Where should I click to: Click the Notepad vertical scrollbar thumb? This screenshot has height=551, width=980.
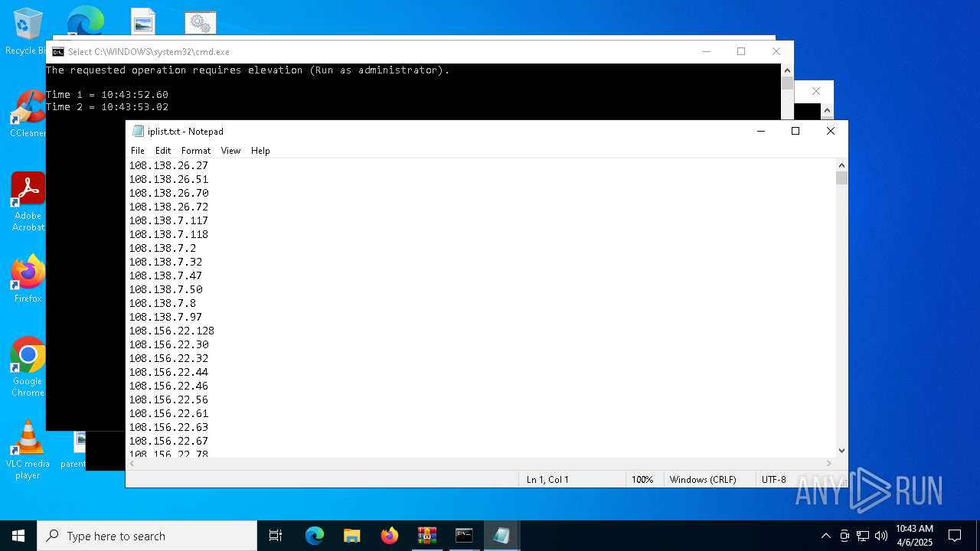[x=841, y=178]
